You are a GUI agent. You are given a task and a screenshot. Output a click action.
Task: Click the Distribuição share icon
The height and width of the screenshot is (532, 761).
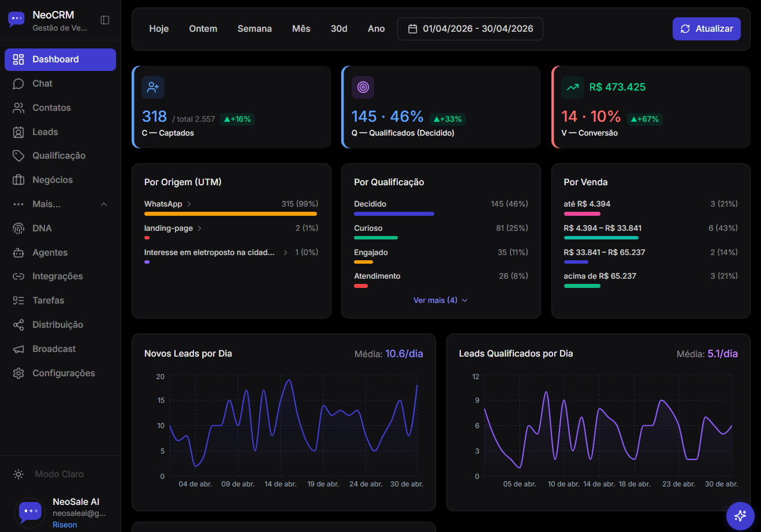tap(18, 325)
